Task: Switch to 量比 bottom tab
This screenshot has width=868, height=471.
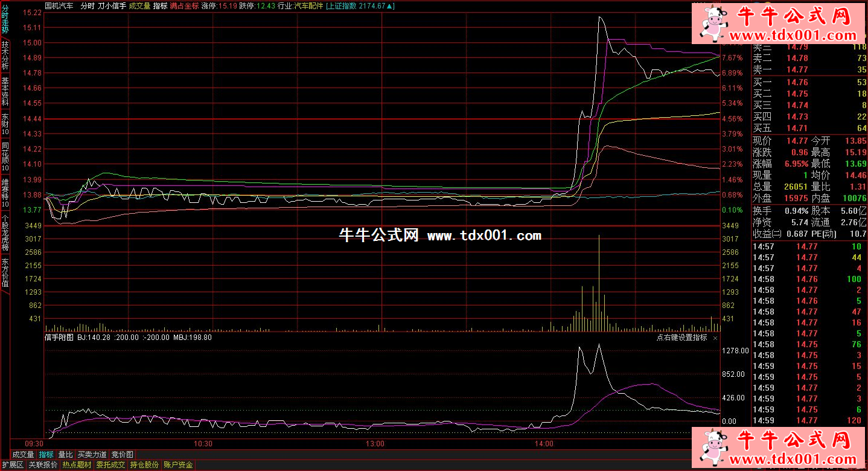Action: (65, 455)
